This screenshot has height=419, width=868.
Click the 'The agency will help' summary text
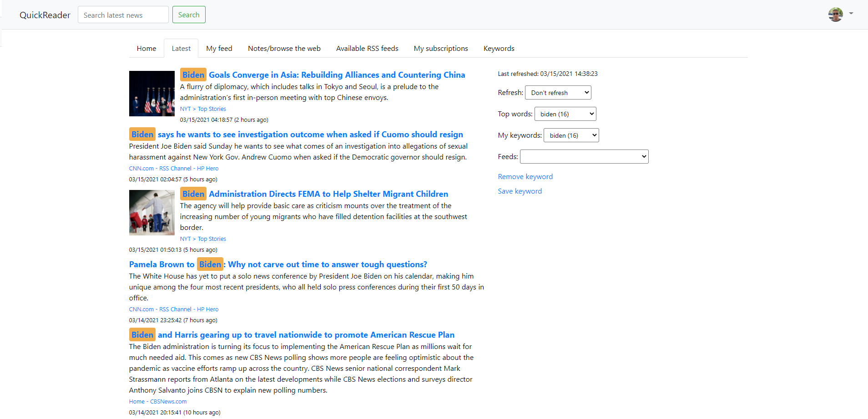(x=323, y=217)
